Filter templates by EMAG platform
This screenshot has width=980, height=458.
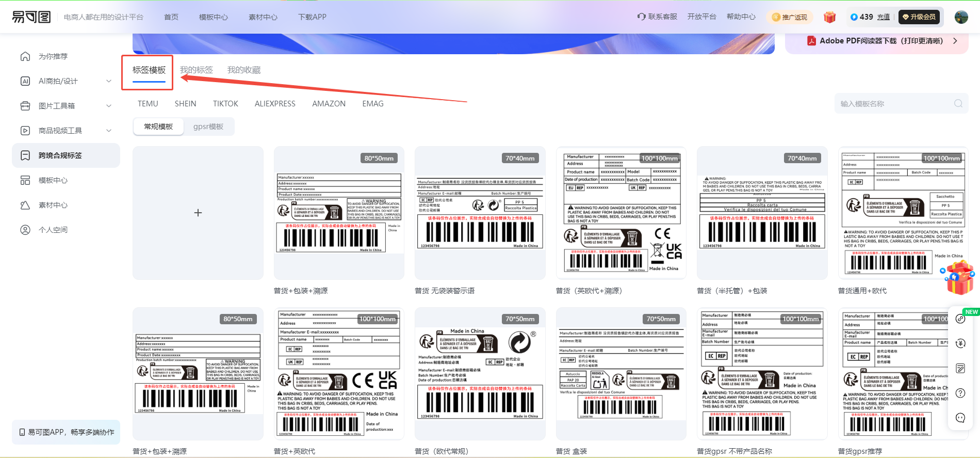coord(373,104)
